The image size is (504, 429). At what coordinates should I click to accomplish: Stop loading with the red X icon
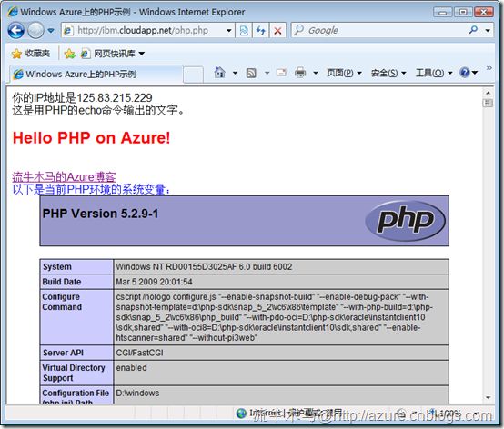point(277,31)
